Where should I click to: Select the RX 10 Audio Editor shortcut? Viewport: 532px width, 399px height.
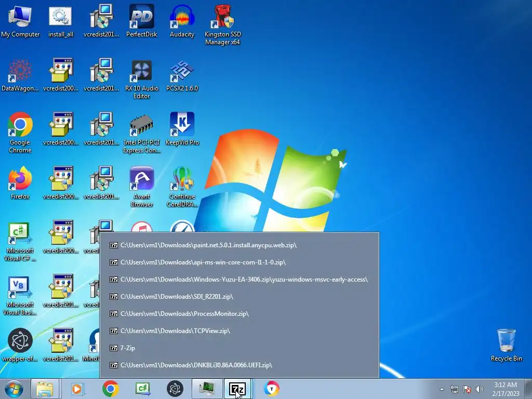click(141, 79)
